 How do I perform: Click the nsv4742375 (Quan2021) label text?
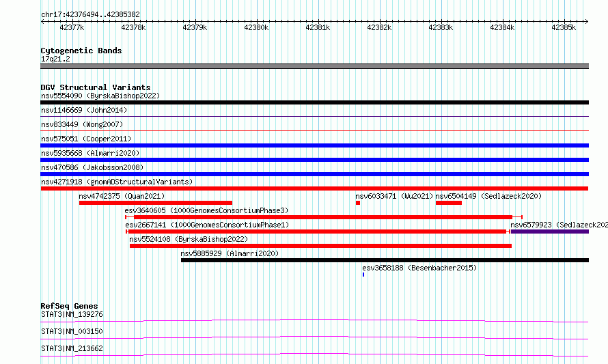point(122,196)
